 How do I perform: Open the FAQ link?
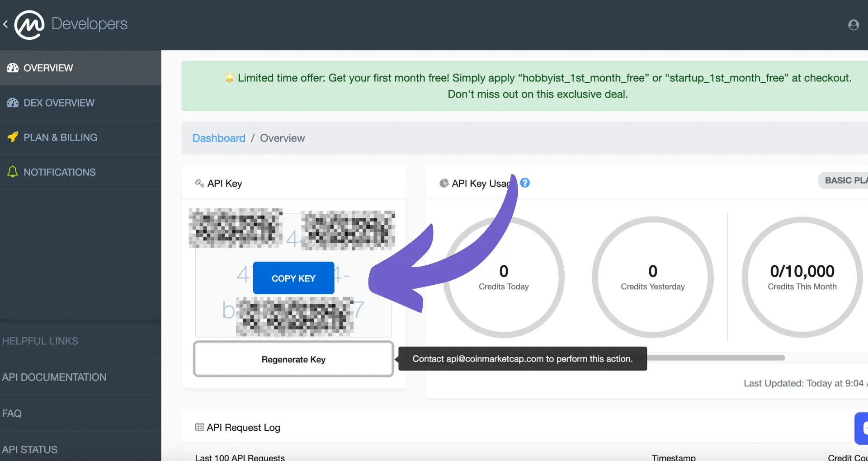point(12,413)
